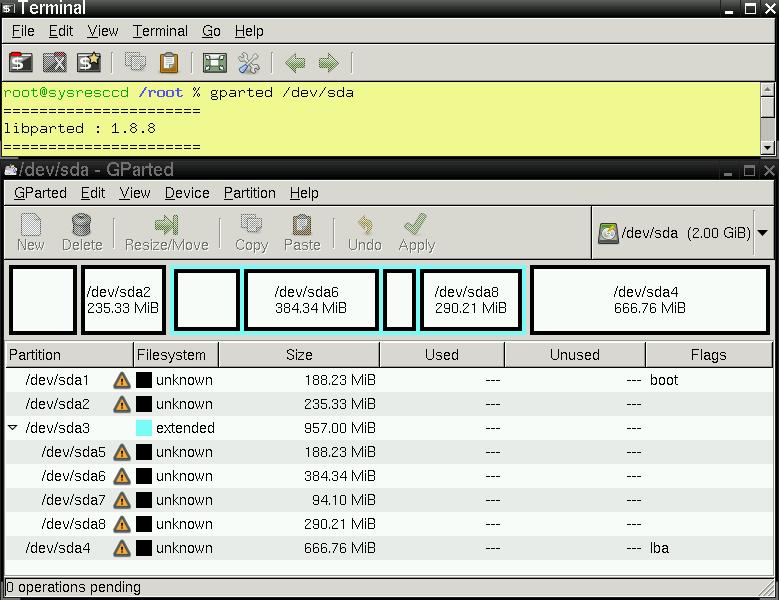Click warning icon on /dev/sda2 row
Screen dimensions: 779x600
122,404
